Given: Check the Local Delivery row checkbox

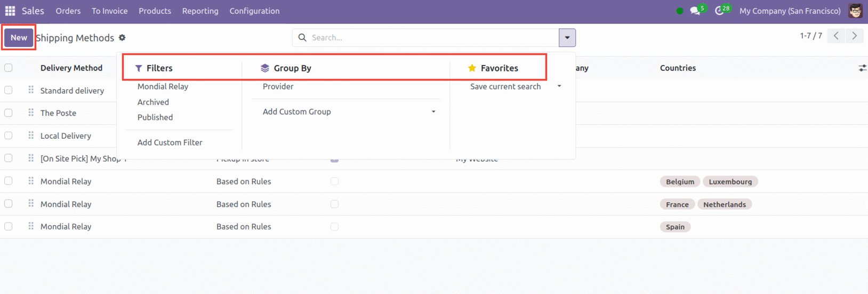Looking at the screenshot, I should [9, 136].
